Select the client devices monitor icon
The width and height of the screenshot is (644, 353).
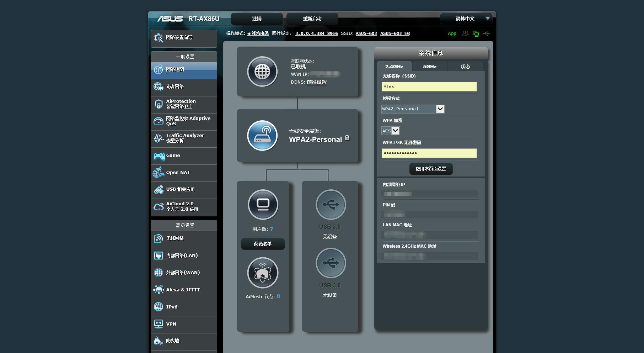263,205
